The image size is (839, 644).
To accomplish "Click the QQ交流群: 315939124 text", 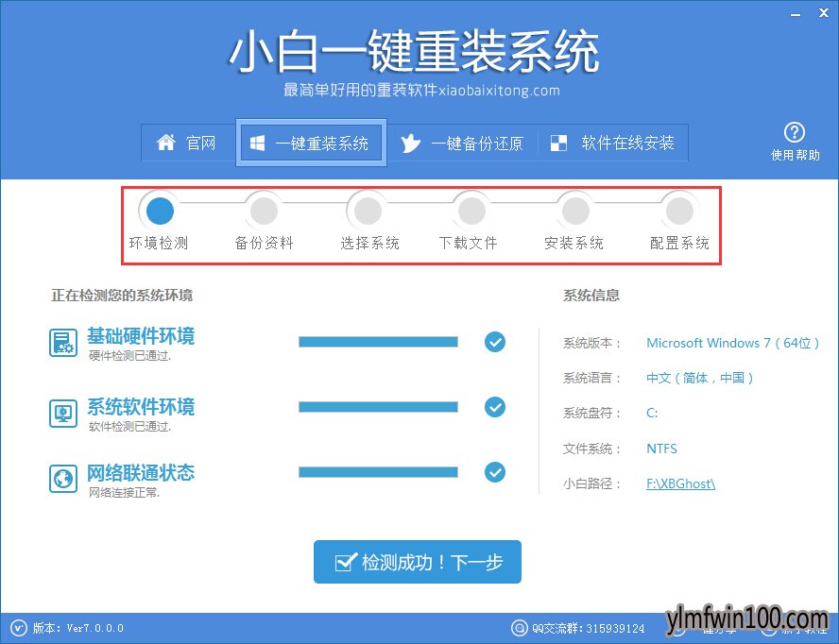I will 588,627.
